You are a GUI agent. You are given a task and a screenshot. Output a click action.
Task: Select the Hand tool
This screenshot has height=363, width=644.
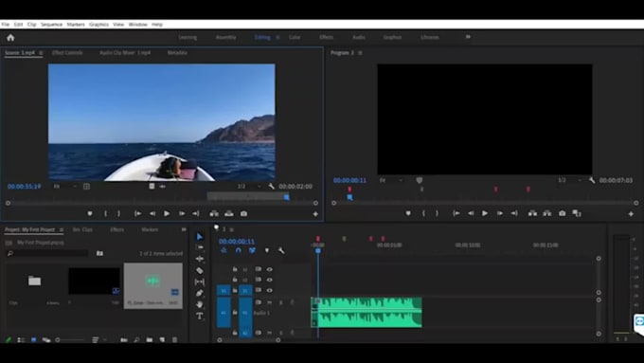coord(199,304)
